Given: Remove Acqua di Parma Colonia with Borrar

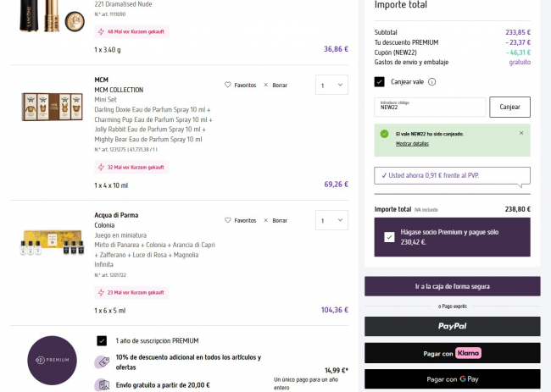Looking at the screenshot, I should click(x=266, y=220).
